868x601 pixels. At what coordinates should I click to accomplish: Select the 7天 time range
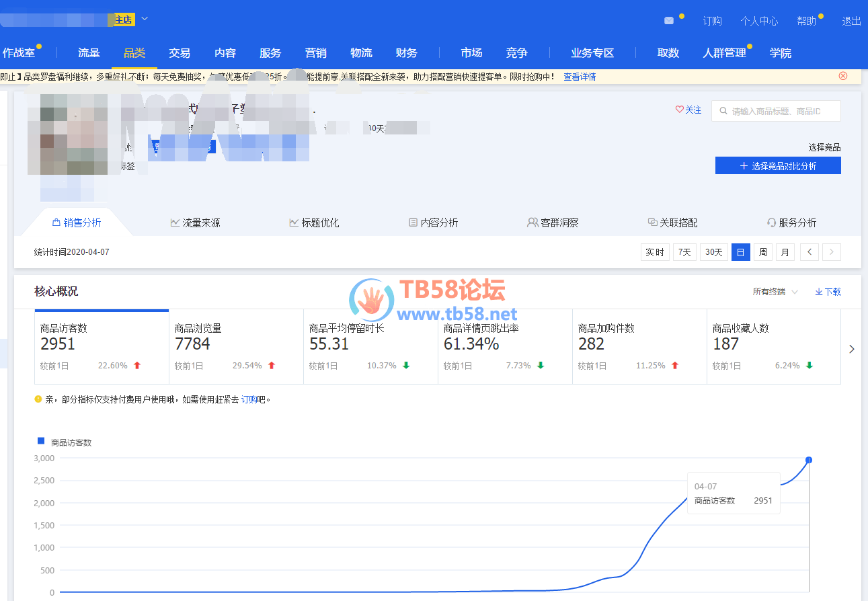684,252
